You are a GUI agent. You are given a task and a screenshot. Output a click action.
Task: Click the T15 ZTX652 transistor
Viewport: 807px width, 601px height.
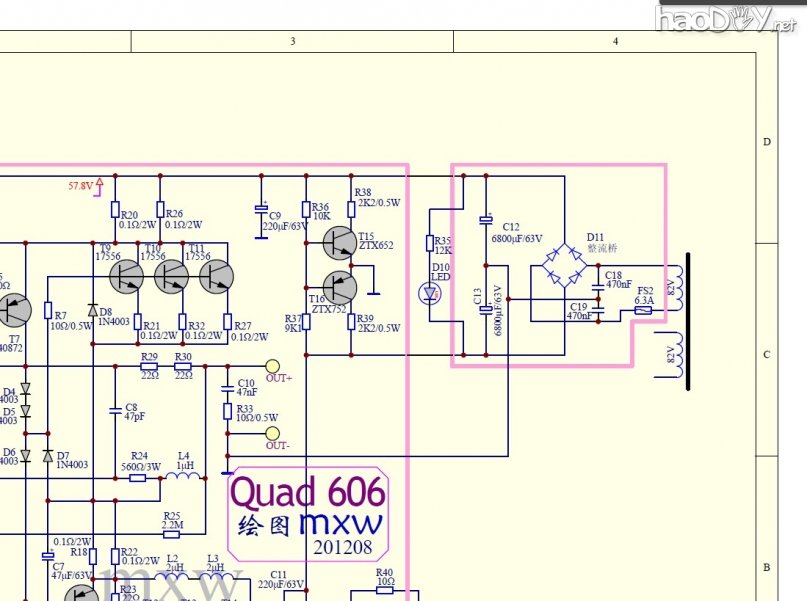(339, 241)
